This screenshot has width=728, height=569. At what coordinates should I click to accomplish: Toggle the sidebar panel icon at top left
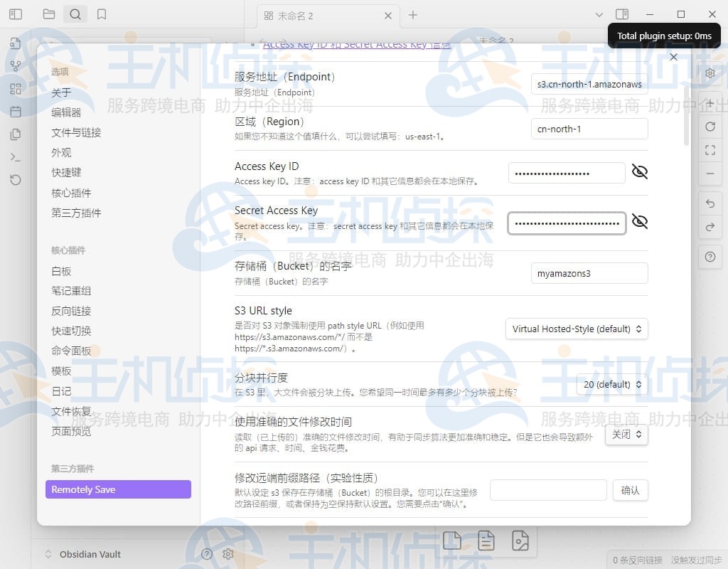click(16, 14)
